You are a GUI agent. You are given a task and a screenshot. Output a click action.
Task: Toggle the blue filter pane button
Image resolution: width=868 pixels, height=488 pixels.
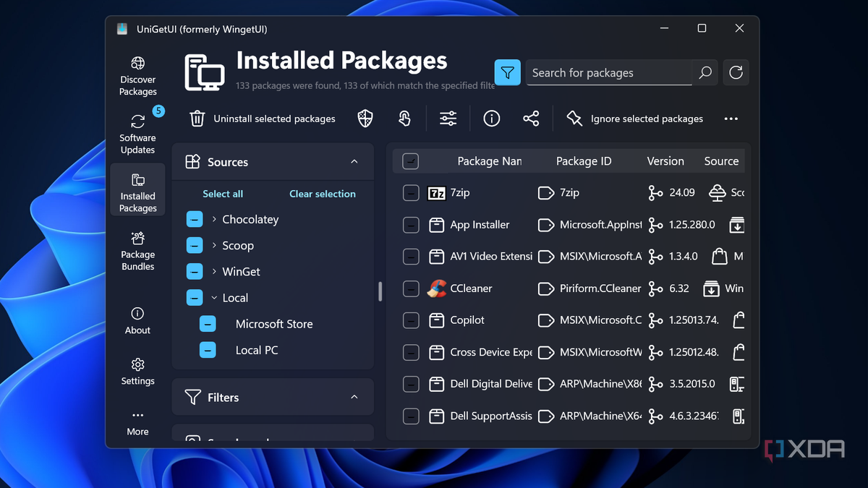point(508,72)
